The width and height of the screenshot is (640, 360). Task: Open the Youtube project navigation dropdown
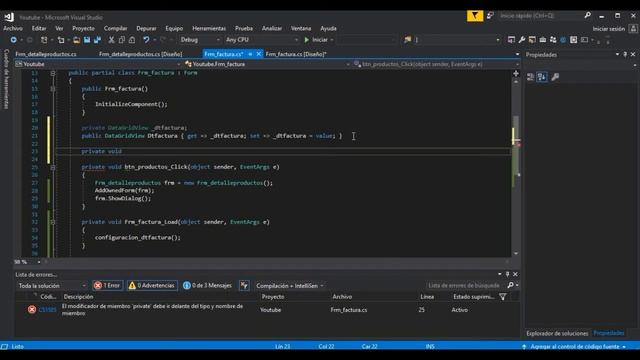(x=98, y=64)
